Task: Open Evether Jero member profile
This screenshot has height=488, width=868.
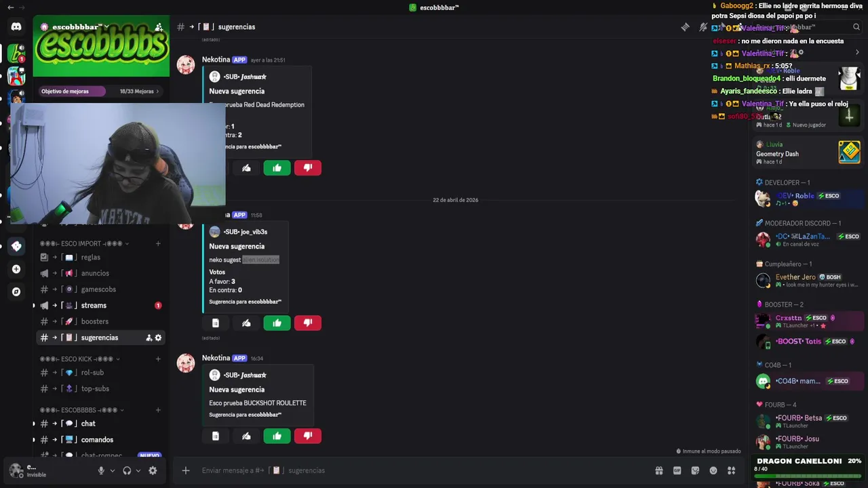Action: tap(808, 280)
